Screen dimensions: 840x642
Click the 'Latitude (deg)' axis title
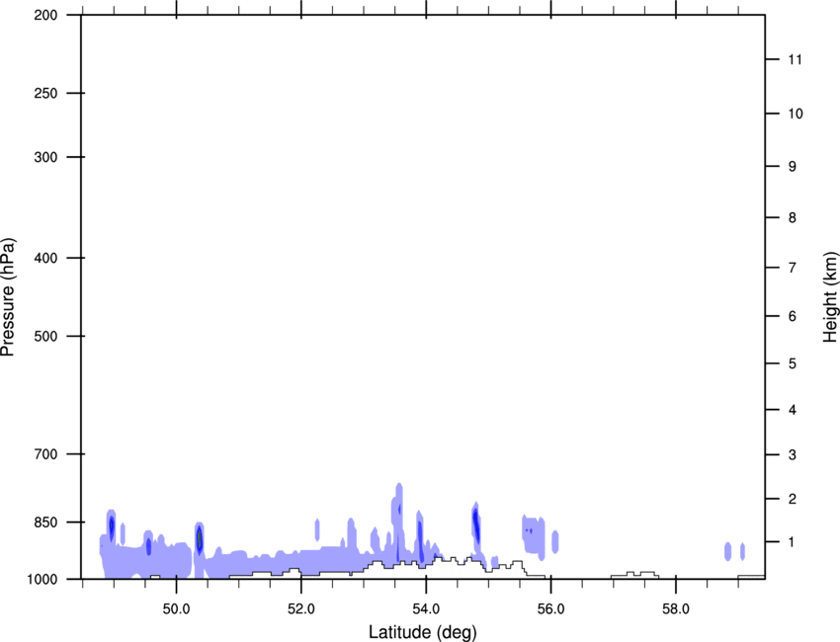point(422,632)
